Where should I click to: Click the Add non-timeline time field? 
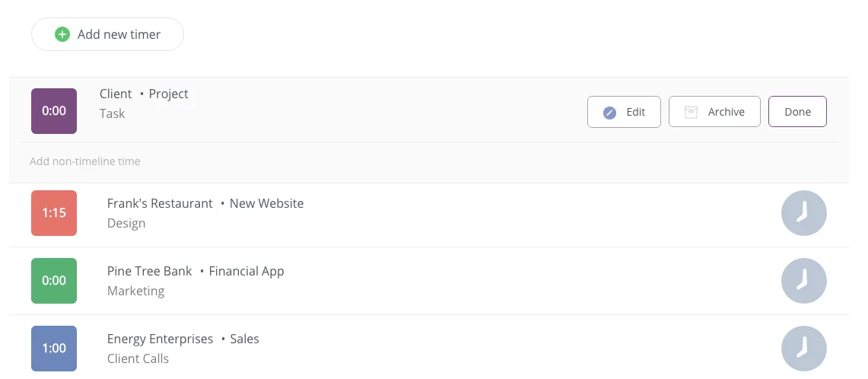[85, 161]
